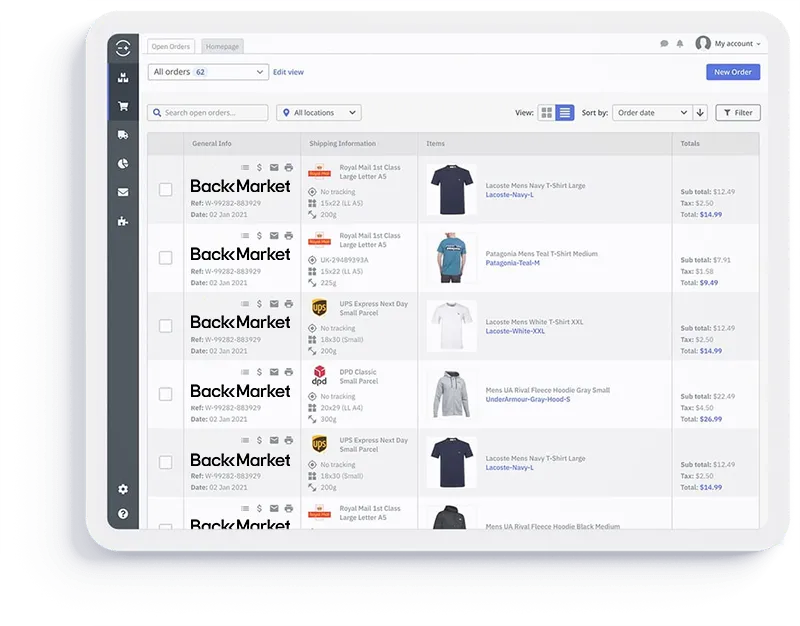Open the delivery truck shipping section
Viewport: 800px width, 626px height.
(123, 135)
